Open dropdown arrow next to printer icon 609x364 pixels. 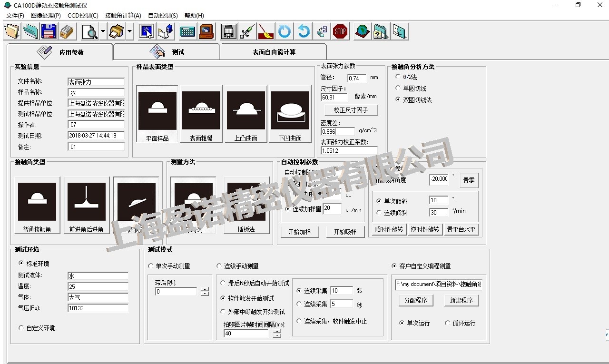coord(130,31)
